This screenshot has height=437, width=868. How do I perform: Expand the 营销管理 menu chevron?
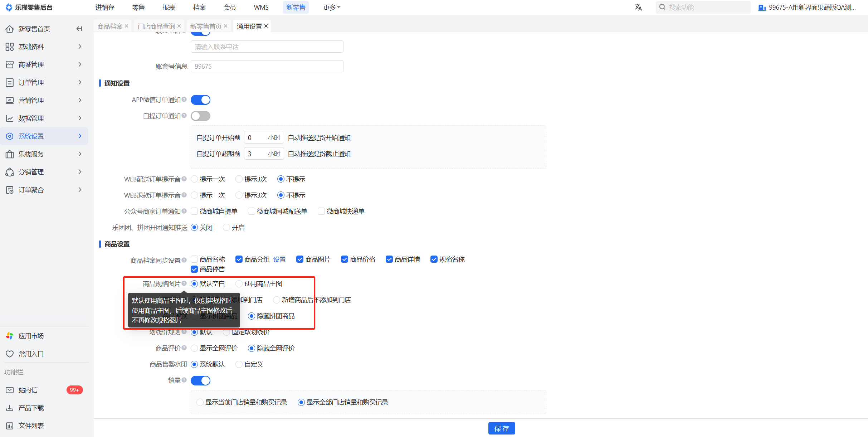tap(80, 100)
